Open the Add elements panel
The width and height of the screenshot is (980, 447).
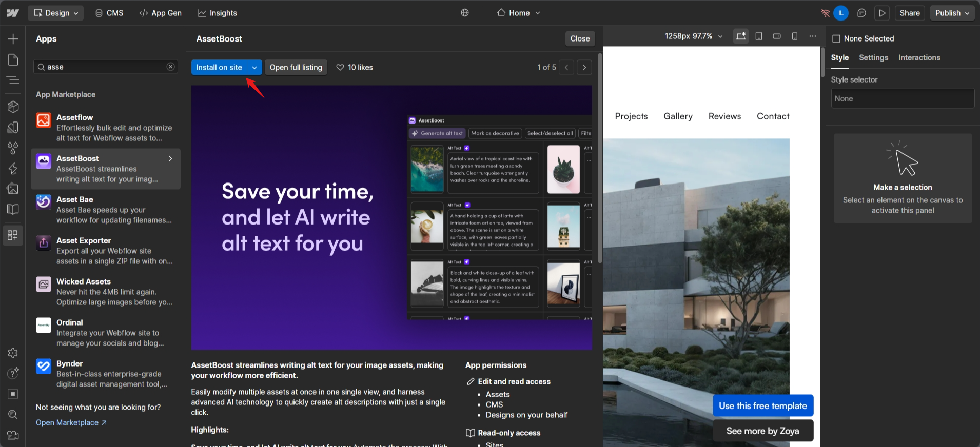13,39
